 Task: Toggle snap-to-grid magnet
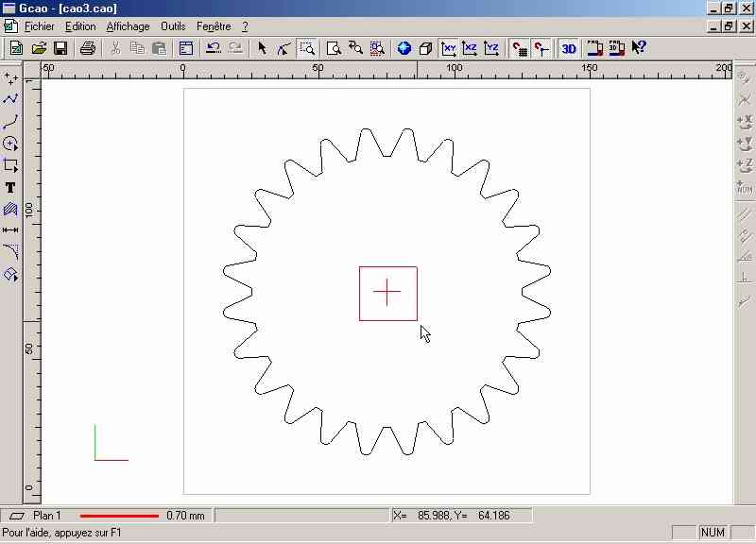520,48
